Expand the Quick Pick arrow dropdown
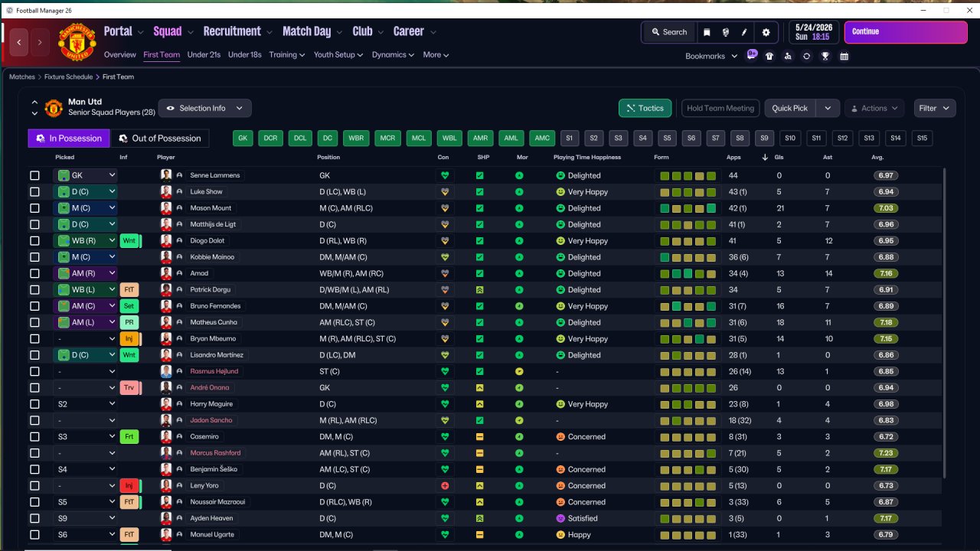This screenshot has height=551, width=980. (x=828, y=109)
